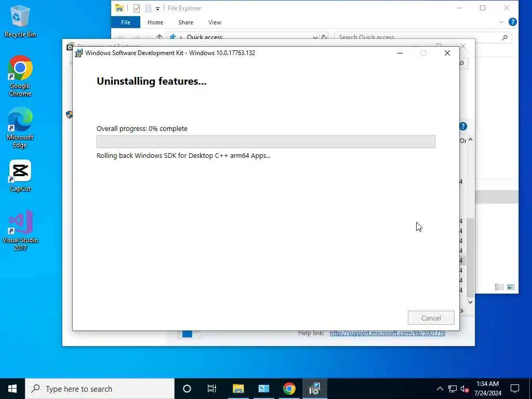This screenshot has height=399, width=532.
Task: Click the Up arrow in File Explorer
Action: 159,37
